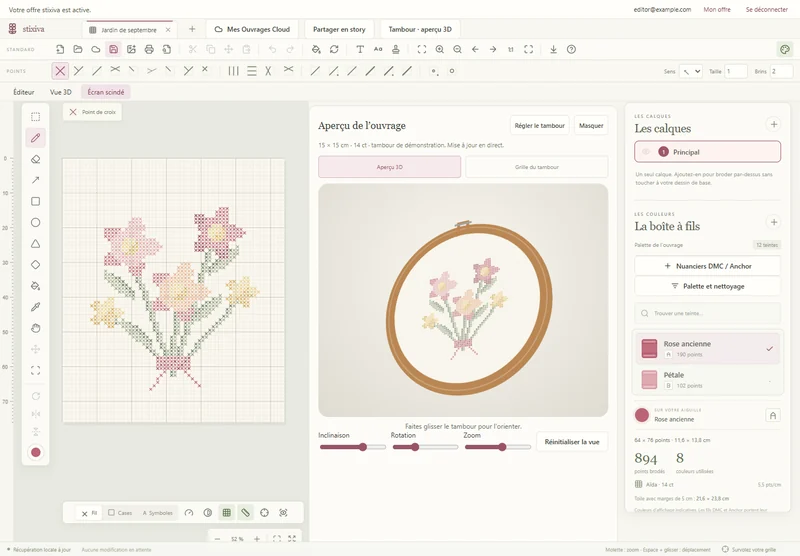
Task: Open the Sens direction dropdown
Action: pyautogui.click(x=691, y=71)
